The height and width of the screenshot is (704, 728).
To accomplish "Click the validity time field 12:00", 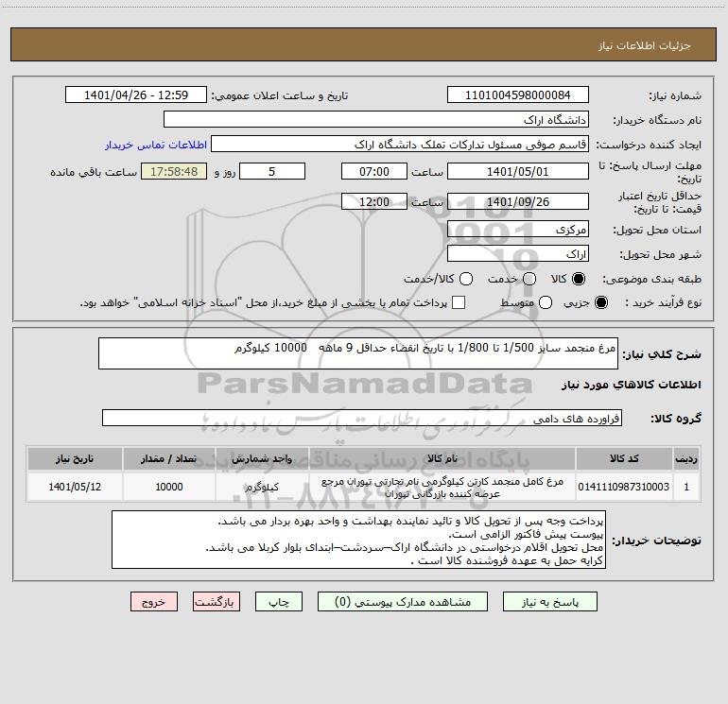I will pos(374,201).
